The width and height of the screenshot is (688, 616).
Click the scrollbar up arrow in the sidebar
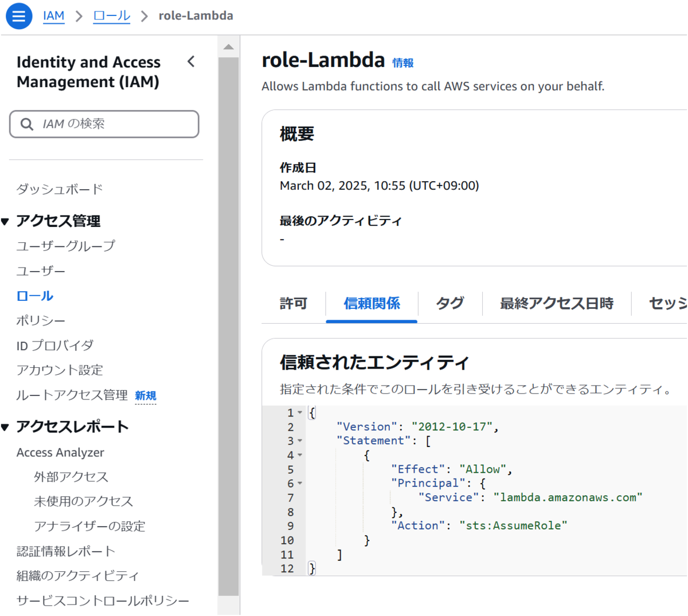pos(229,47)
